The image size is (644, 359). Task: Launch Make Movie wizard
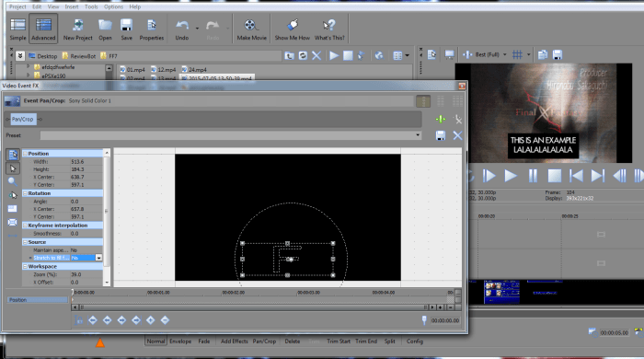251,29
